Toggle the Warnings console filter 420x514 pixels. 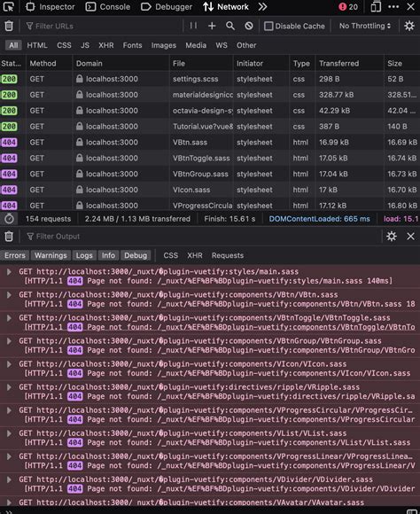coord(51,255)
